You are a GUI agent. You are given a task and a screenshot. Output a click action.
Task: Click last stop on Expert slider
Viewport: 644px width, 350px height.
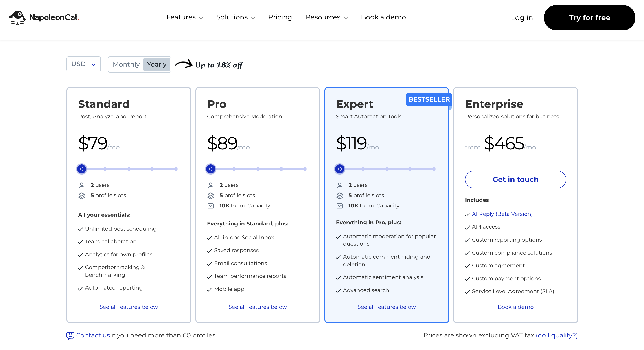coord(434,169)
